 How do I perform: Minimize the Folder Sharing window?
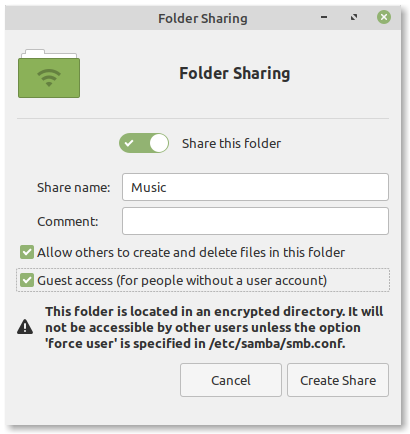click(324, 17)
